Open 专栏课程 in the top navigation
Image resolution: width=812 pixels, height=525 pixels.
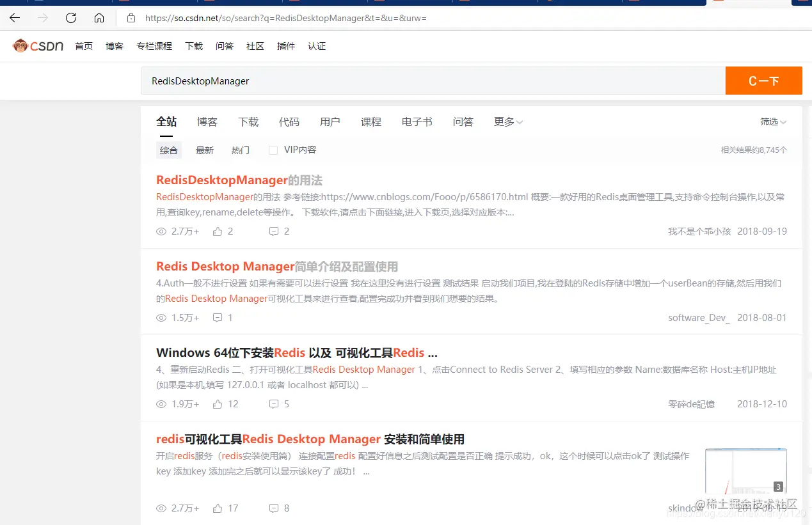coord(154,46)
